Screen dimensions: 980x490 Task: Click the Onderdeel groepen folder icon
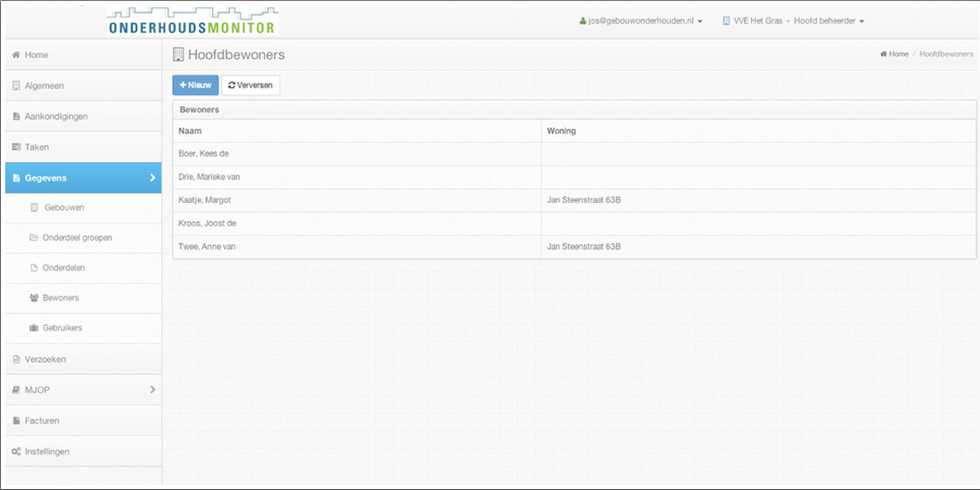[34, 238]
